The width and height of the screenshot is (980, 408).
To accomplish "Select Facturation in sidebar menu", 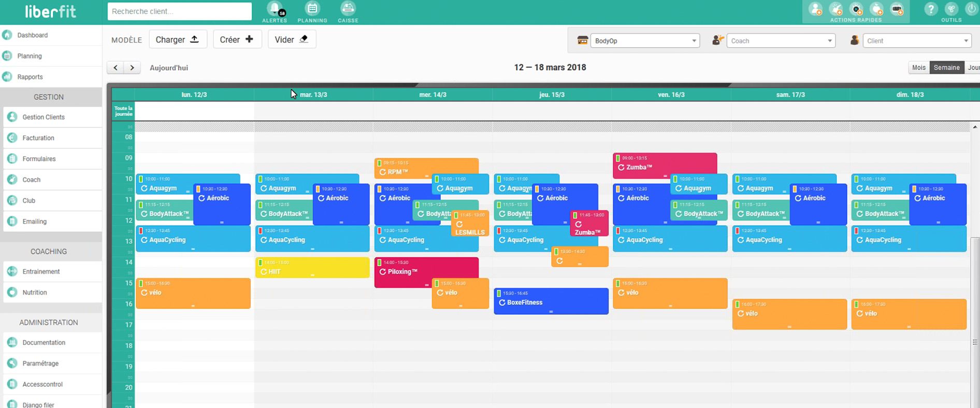I will pyautogui.click(x=38, y=138).
